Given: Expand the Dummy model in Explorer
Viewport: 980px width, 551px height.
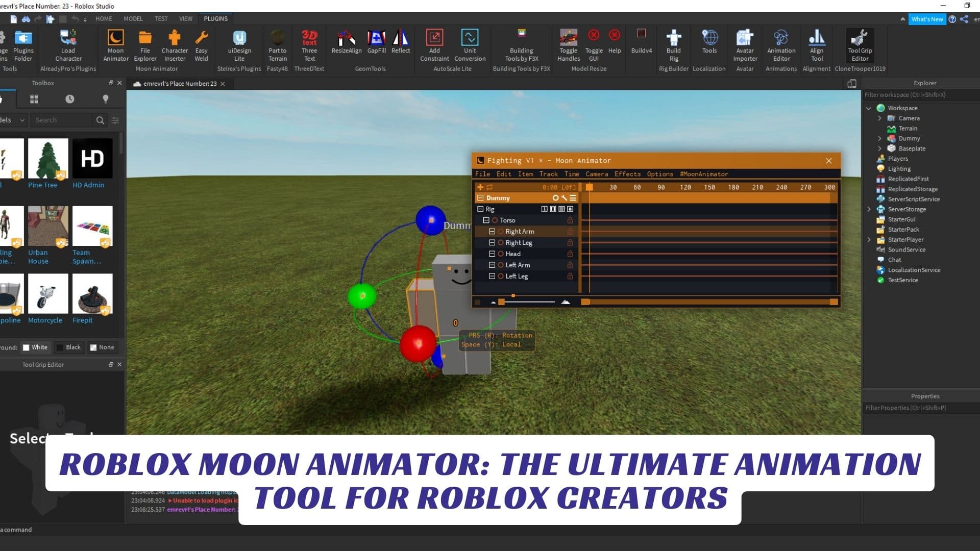Looking at the screenshot, I should [x=879, y=138].
